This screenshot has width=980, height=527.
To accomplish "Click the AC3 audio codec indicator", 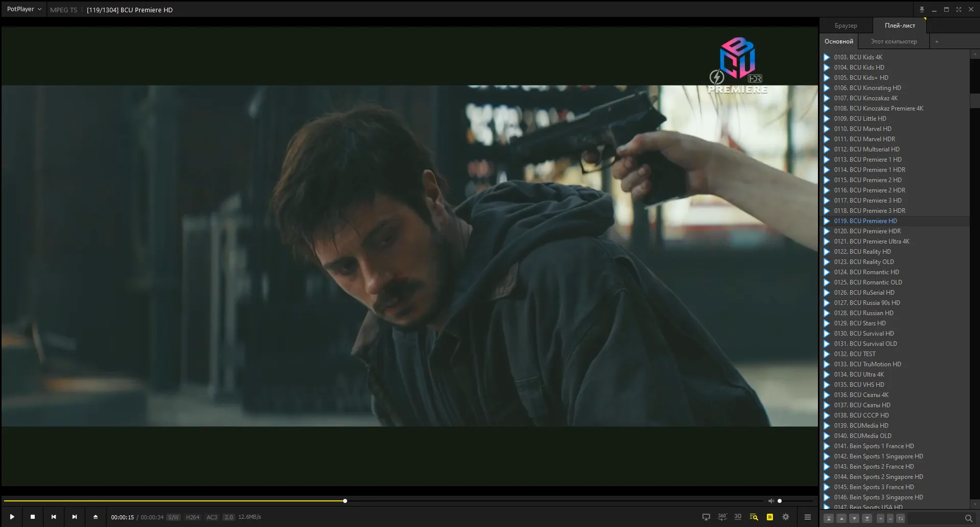I will pos(212,517).
